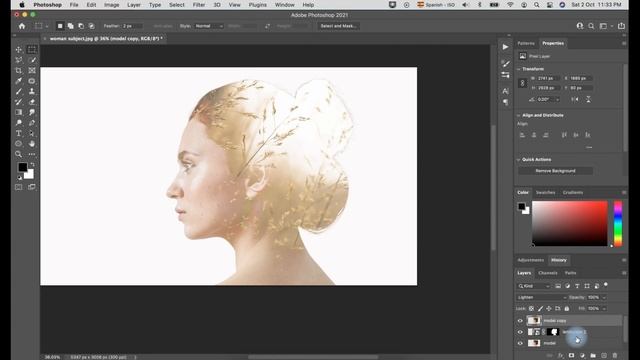
Task: Select the Zoom tool
Action: pyautogui.click(x=19, y=154)
